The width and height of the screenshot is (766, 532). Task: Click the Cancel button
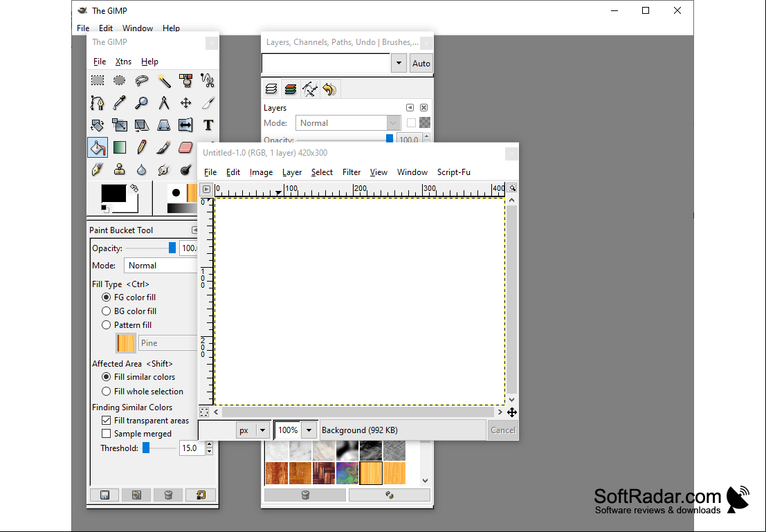pyautogui.click(x=502, y=430)
